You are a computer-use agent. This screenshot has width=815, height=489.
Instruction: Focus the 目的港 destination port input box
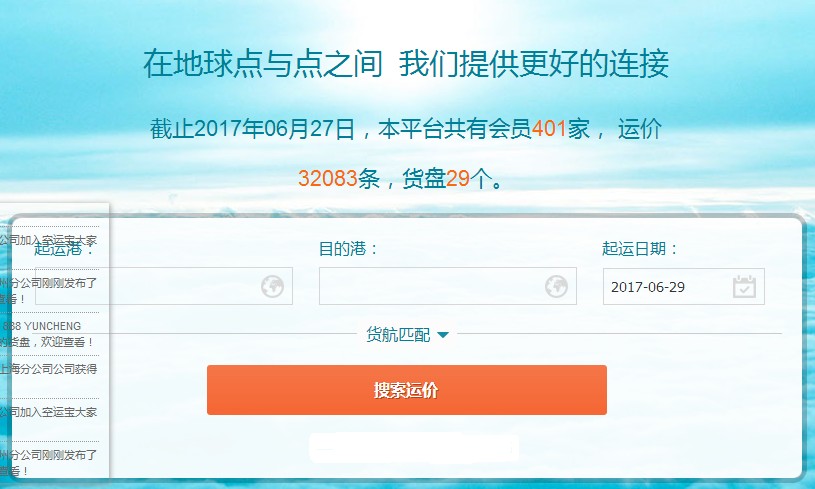click(448, 286)
